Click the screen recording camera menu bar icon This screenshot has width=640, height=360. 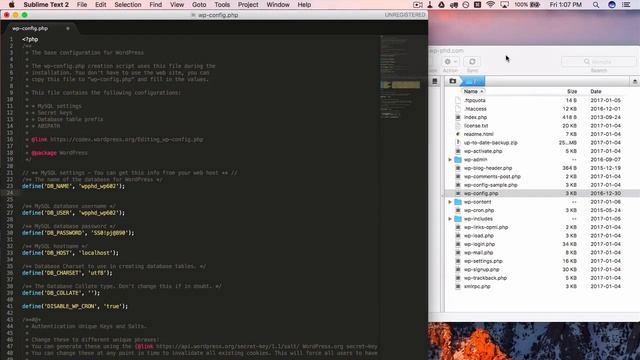418,5
